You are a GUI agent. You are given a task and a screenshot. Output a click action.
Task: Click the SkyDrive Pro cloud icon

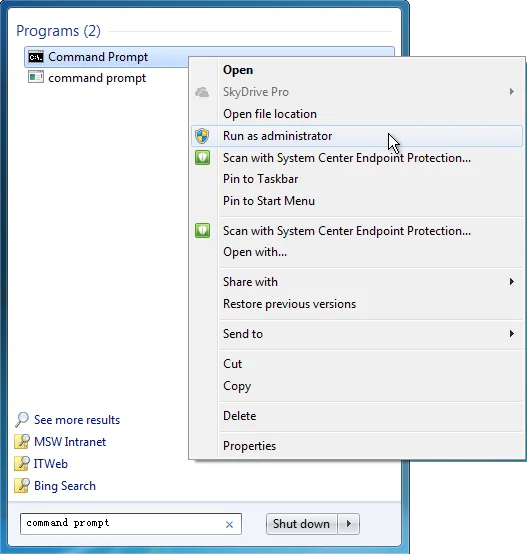pyautogui.click(x=202, y=92)
